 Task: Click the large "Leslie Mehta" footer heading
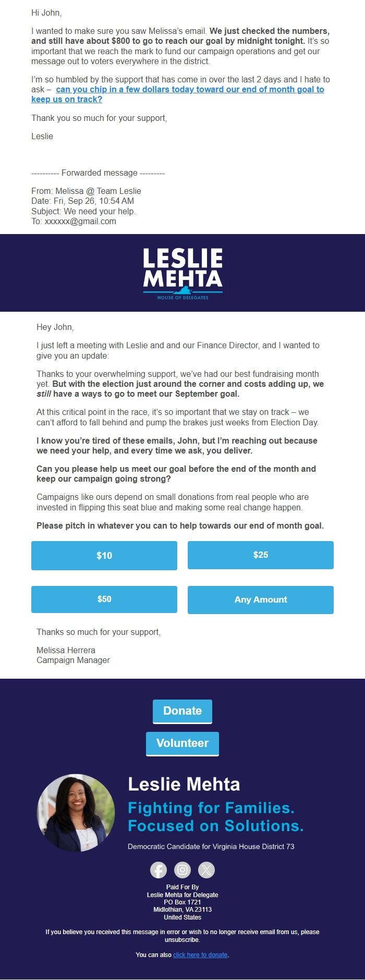tap(184, 784)
